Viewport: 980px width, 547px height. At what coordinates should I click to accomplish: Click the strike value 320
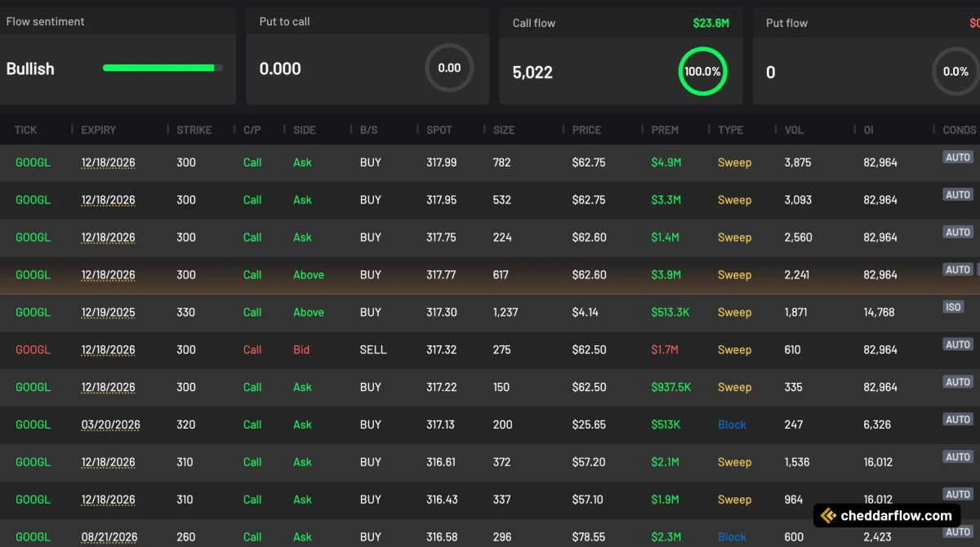(x=186, y=425)
